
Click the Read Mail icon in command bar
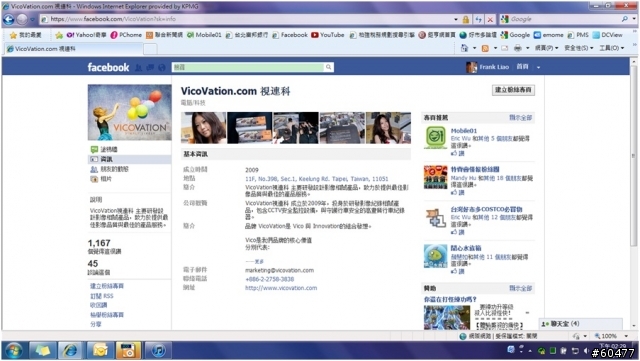tap(505, 48)
